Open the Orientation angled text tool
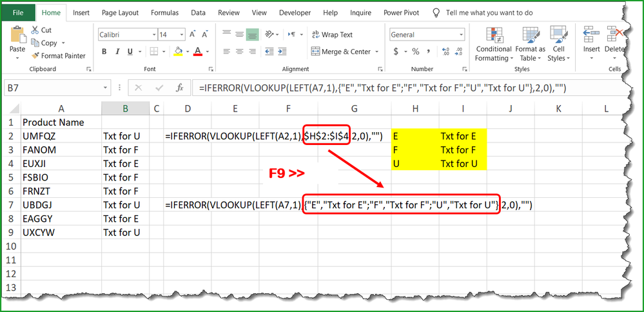Screen dimensions: 644x312 [x=270, y=34]
